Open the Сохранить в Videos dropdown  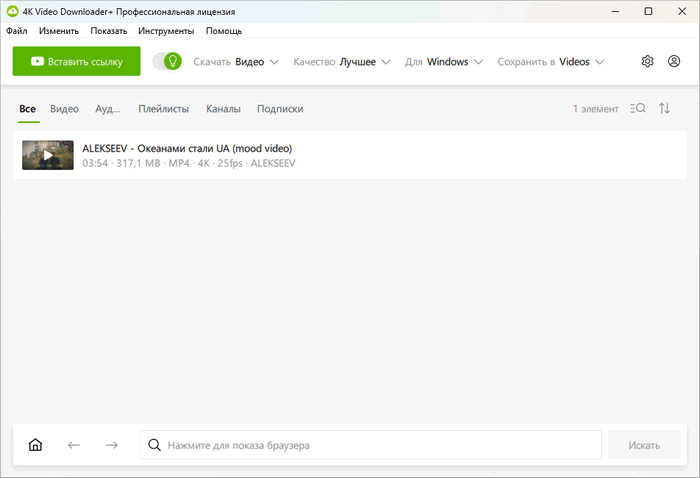point(551,62)
